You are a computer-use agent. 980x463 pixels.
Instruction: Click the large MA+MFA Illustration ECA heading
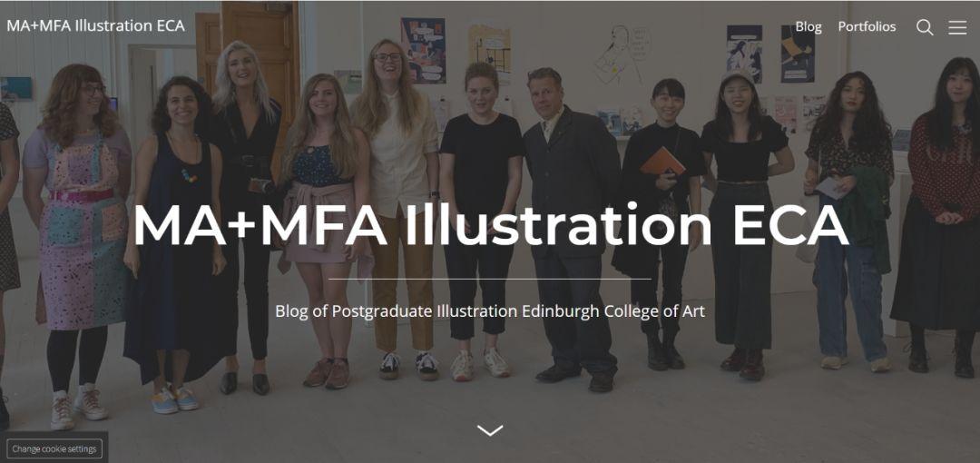coord(491,225)
